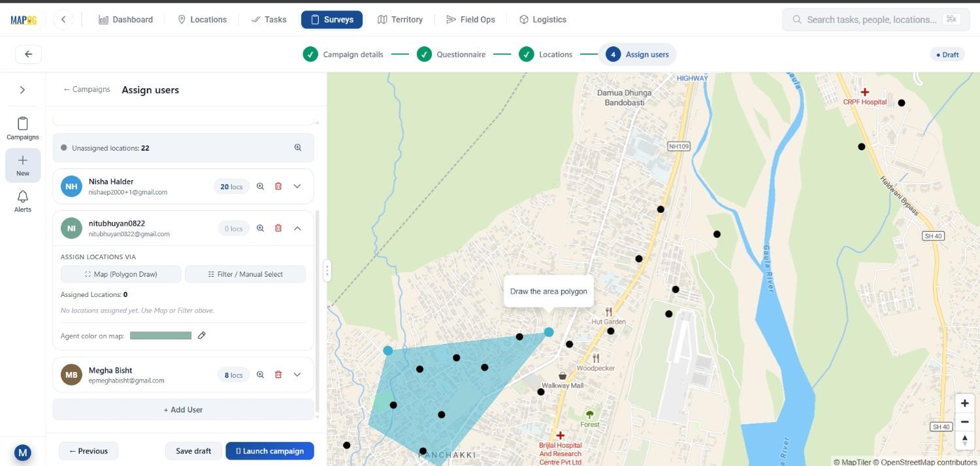The image size is (980, 466).
Task: Zoom to nitubhuyan0822's locations
Action: click(260, 228)
